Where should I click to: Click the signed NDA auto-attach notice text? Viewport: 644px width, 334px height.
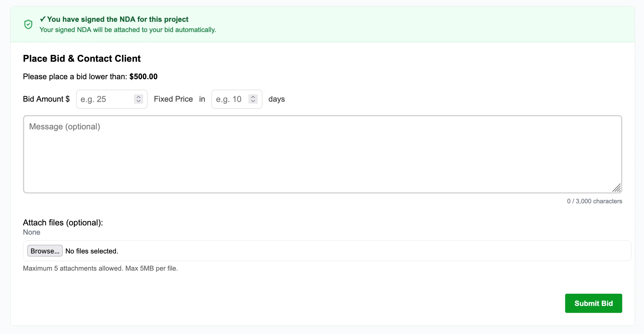pyautogui.click(x=128, y=30)
